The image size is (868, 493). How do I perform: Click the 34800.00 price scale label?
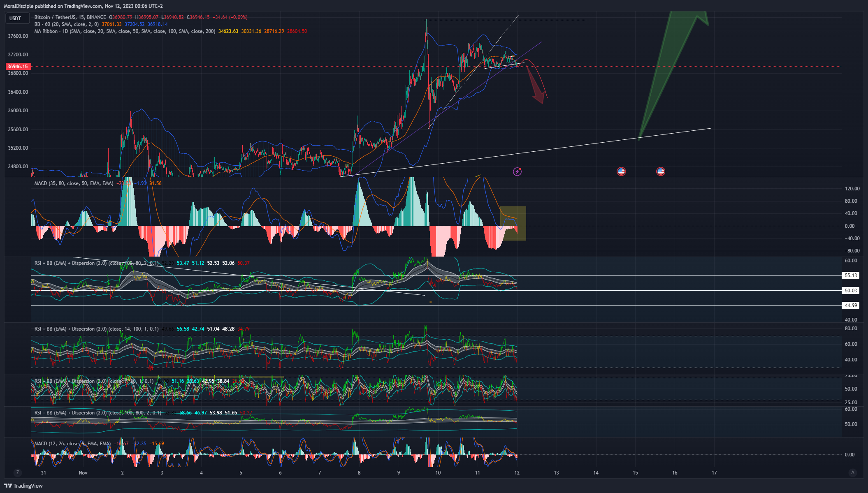[x=18, y=167]
